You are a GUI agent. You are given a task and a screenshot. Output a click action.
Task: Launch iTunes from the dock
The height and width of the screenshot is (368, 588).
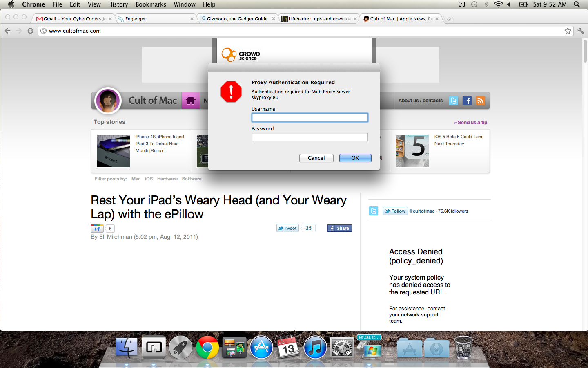click(315, 348)
